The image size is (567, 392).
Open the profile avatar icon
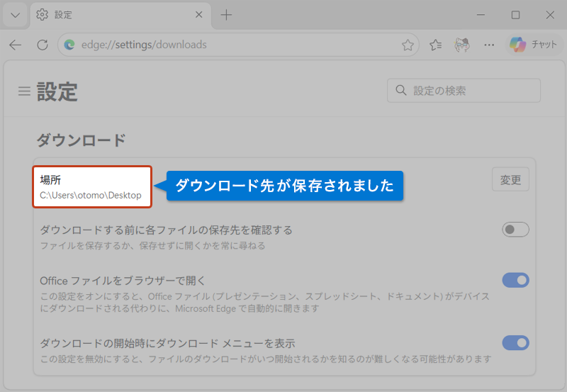[x=462, y=45]
